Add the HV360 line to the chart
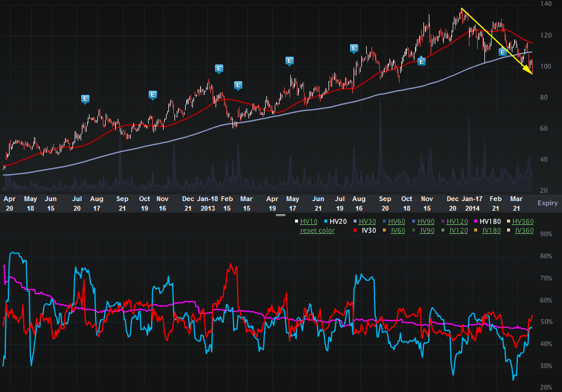The width and height of the screenshot is (562, 392). tap(523, 221)
